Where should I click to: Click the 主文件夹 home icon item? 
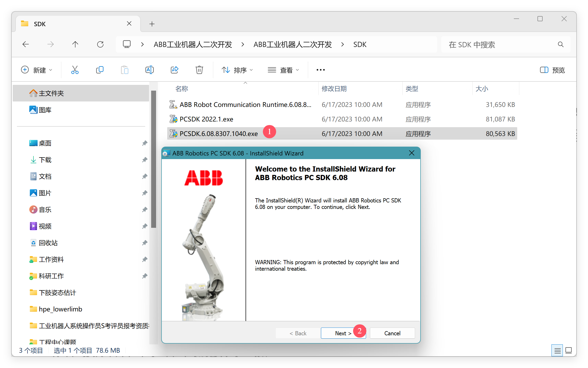click(81, 93)
